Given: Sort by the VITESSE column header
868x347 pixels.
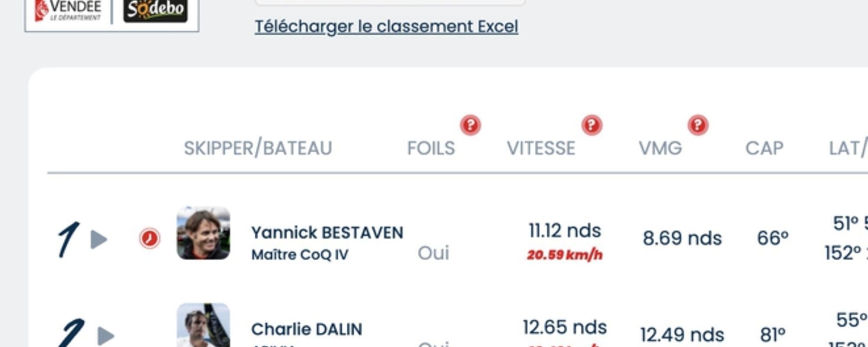Looking at the screenshot, I should [x=541, y=148].
